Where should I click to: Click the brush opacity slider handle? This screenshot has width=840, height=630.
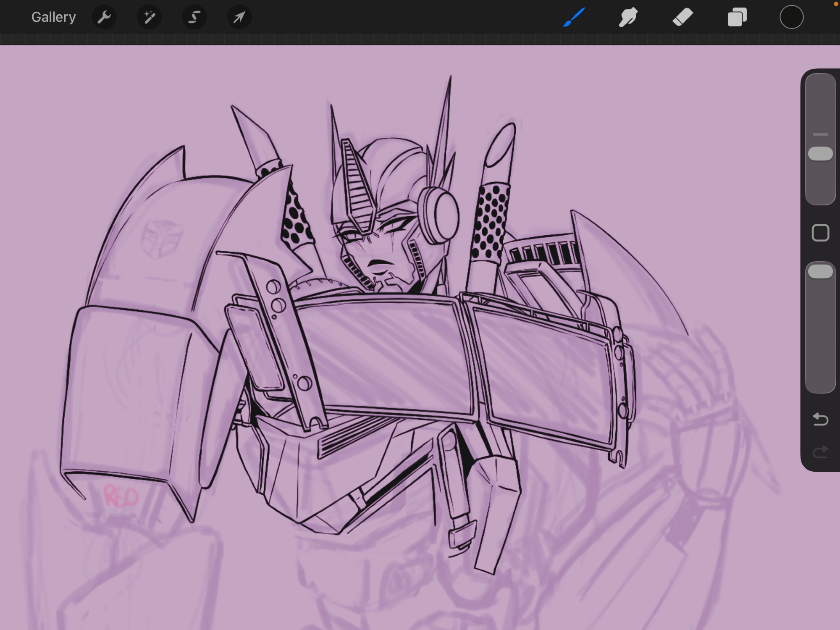(x=820, y=272)
